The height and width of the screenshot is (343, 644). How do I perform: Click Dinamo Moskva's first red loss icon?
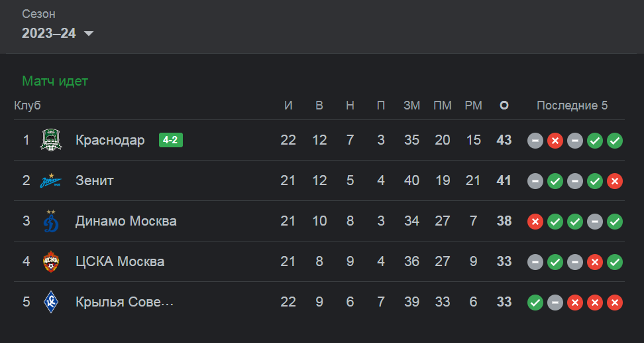point(535,222)
